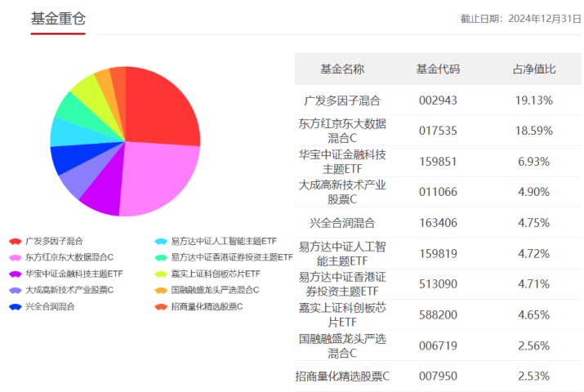Open 东方红京东大数据混合C table row name

(x=342, y=131)
